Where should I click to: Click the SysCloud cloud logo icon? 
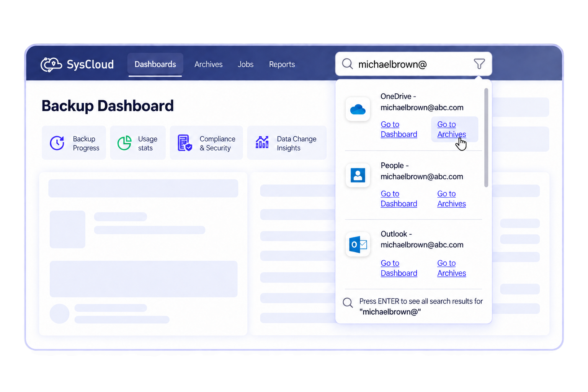[51, 64]
